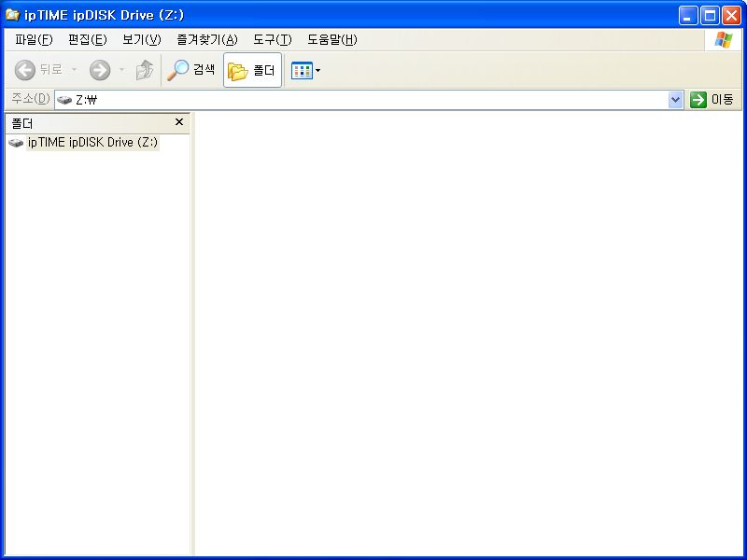The width and height of the screenshot is (747, 560).
Task: Click the Forward green arrow icon
Action: [x=100, y=71]
